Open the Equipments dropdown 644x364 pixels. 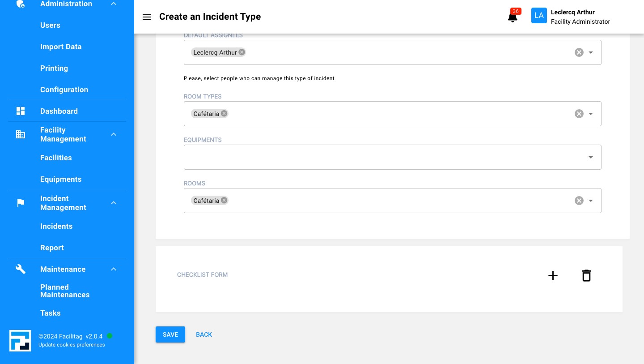click(590, 157)
